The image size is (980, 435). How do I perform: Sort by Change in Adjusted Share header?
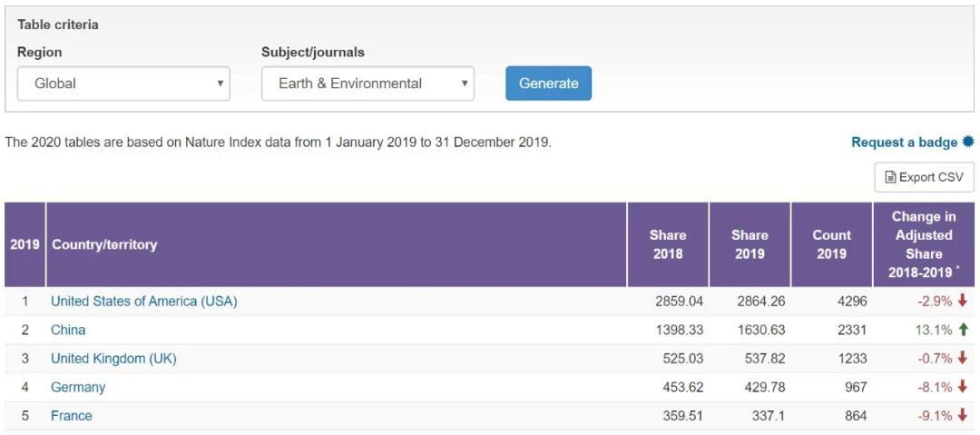924,244
